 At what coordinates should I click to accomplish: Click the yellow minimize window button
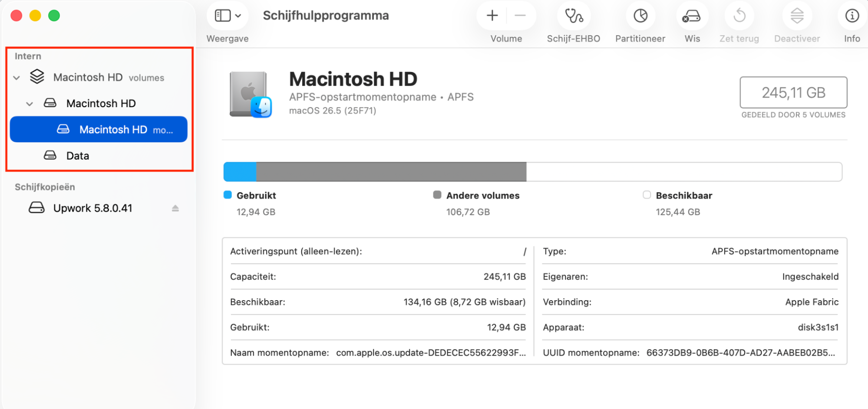point(35,16)
